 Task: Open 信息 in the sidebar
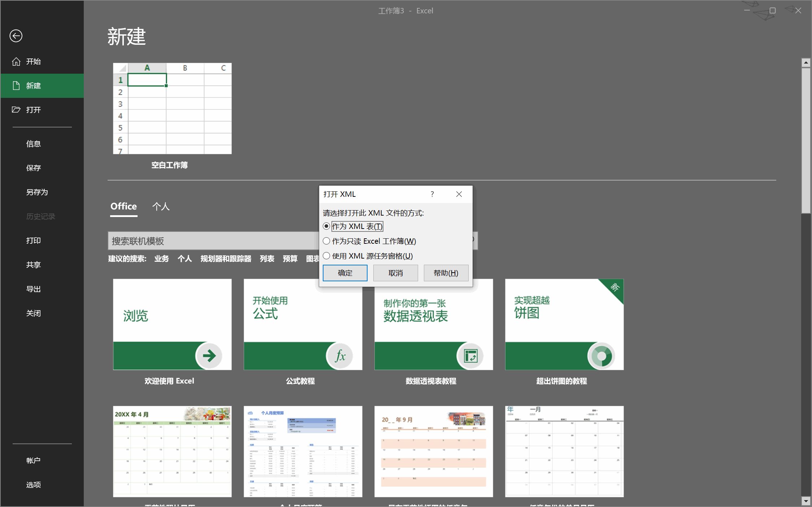coord(42,144)
